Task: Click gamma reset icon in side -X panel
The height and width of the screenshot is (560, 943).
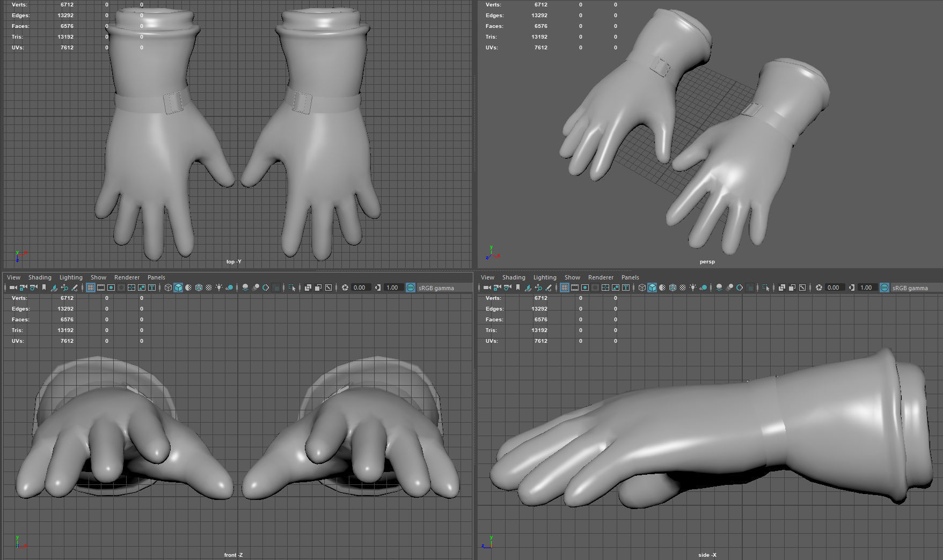Action: [x=852, y=288]
